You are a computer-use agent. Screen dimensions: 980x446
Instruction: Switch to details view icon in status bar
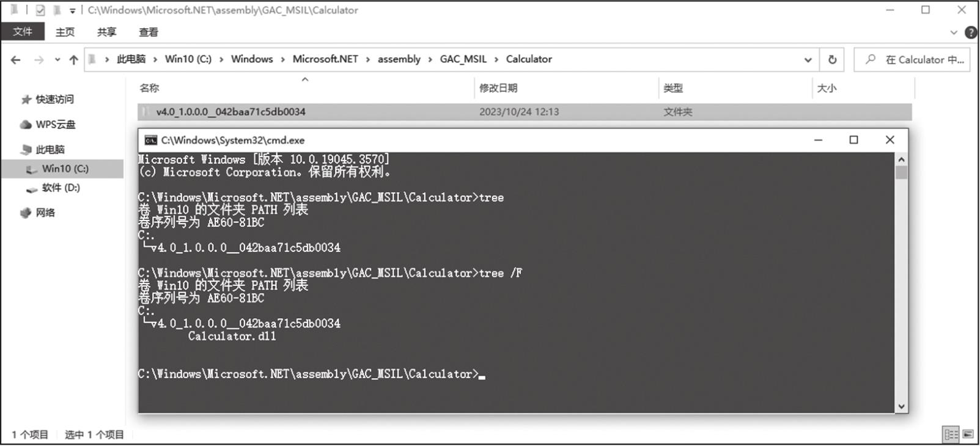951,434
